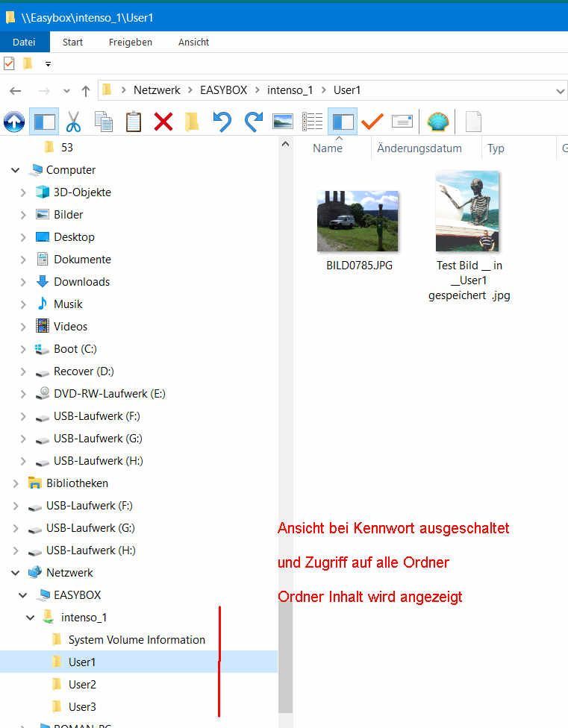Viewport: 568px width, 728px height.
Task: Expand the Bibliotheken tree node
Action: tap(16, 483)
